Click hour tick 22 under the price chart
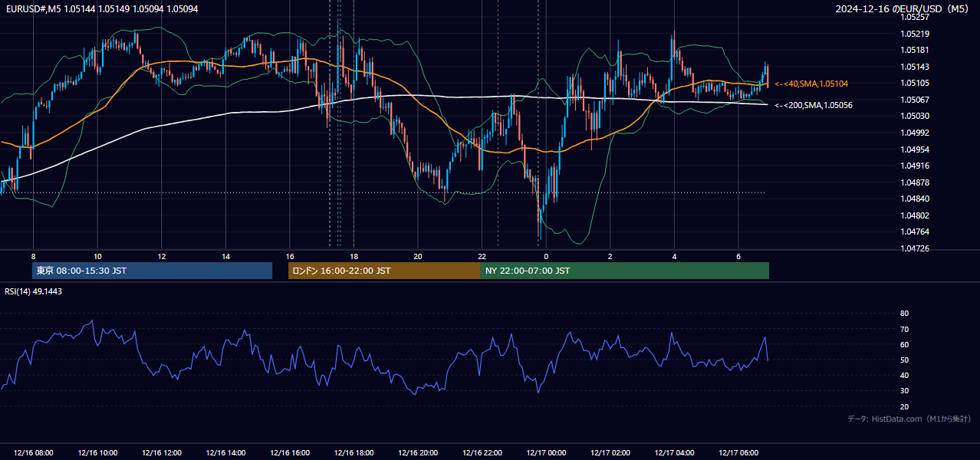The height and width of the screenshot is (460, 980). pos(482,256)
